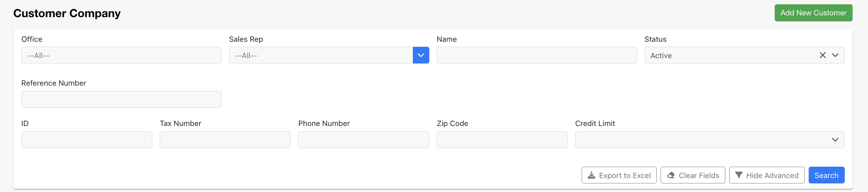Click the Export to Excel download icon

[592, 175]
